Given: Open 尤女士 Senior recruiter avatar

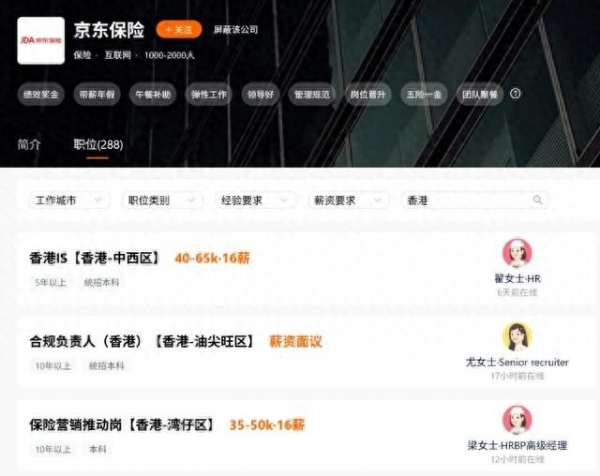Looking at the screenshot, I should 517,336.
